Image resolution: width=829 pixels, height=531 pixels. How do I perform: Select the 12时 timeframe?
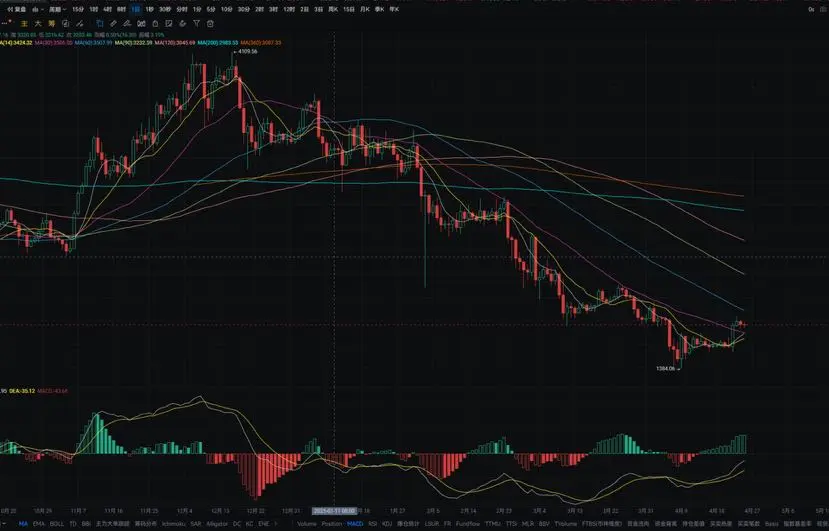click(289, 10)
